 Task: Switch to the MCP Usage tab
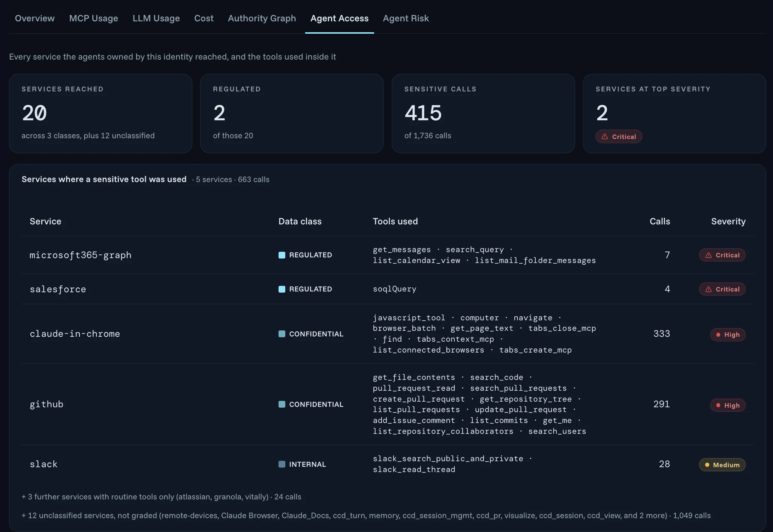coord(93,18)
